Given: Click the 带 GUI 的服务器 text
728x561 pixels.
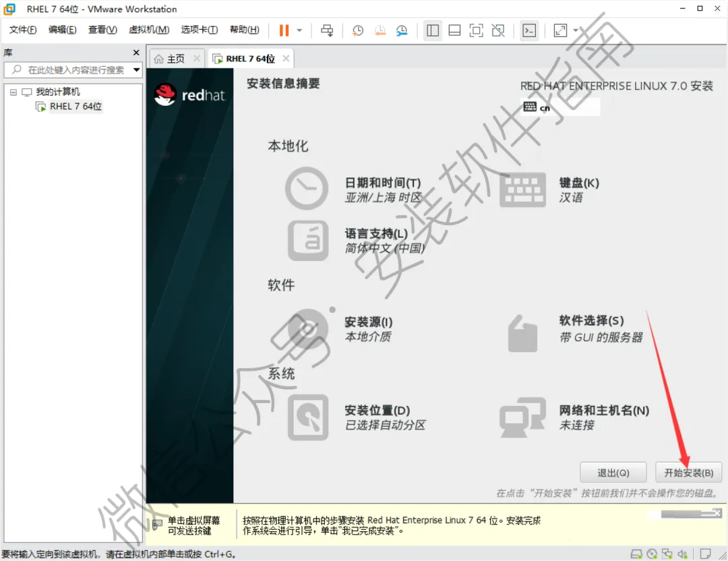Looking at the screenshot, I should click(x=601, y=338).
